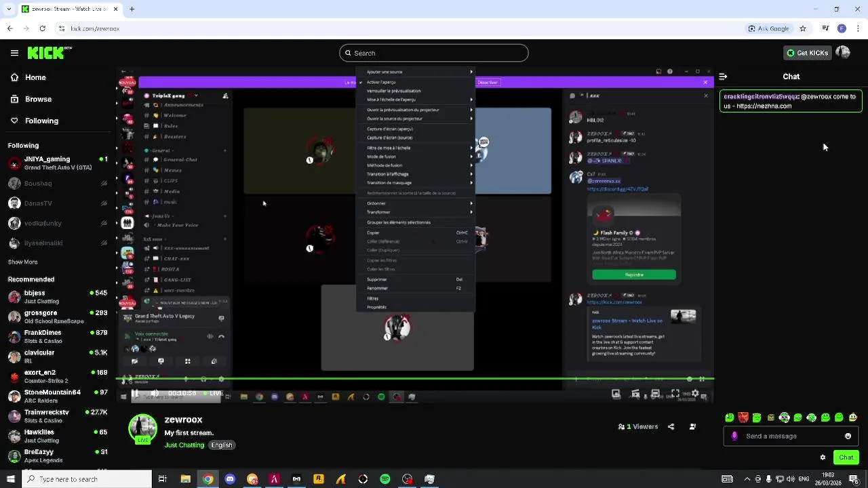The height and width of the screenshot is (488, 868).
Task: Reload the browser page
Action: tap(43, 29)
